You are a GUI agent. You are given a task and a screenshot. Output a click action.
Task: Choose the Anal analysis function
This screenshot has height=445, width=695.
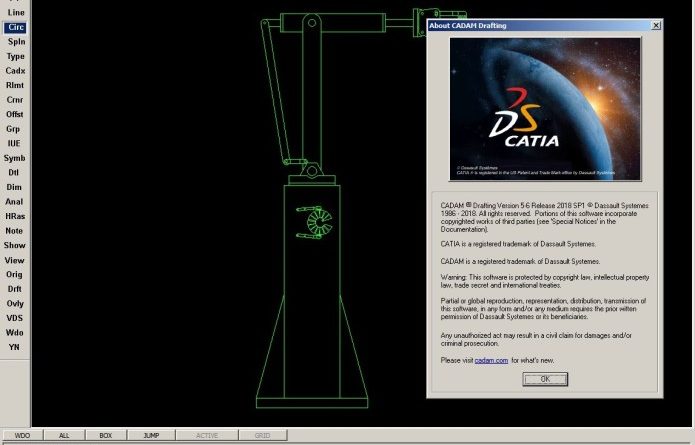click(15, 201)
